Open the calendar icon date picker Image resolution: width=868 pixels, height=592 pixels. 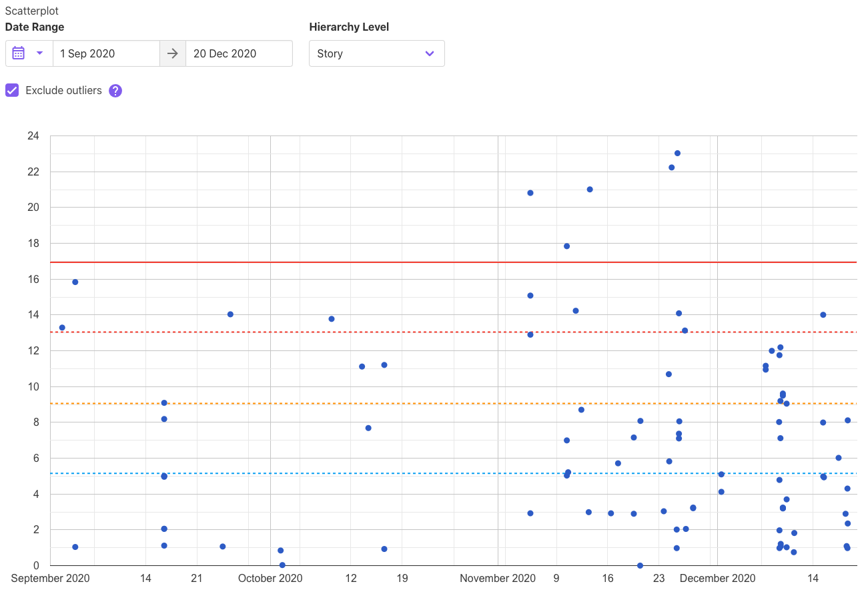(19, 53)
